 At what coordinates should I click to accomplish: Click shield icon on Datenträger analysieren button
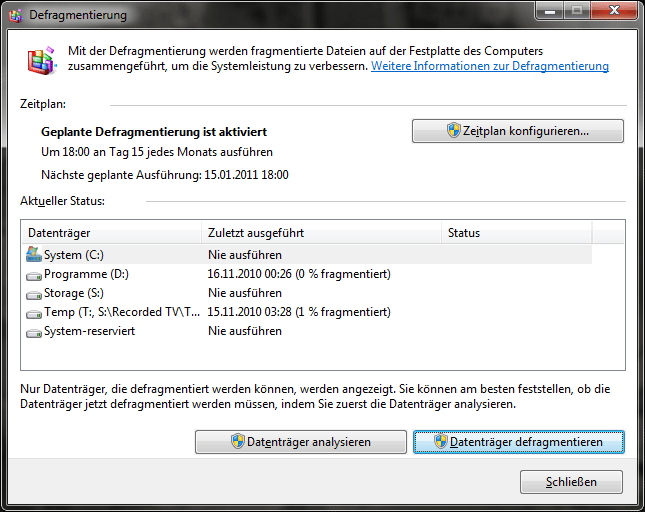238,441
